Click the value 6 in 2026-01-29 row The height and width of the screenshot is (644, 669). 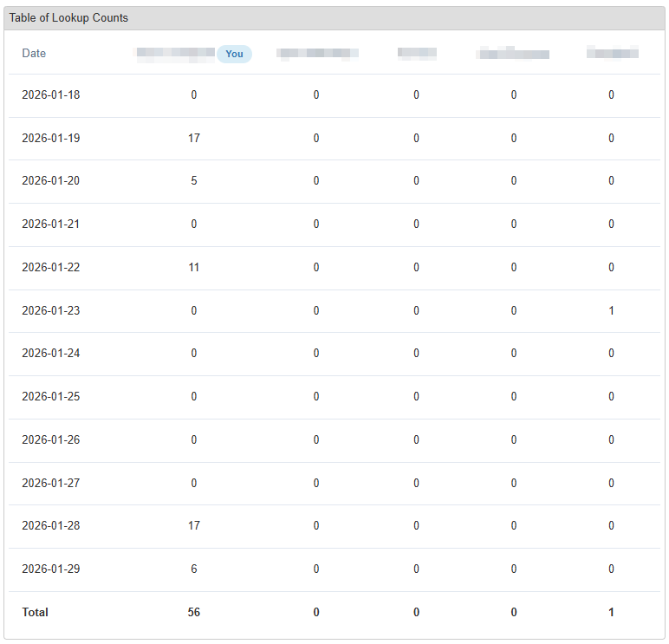194,569
